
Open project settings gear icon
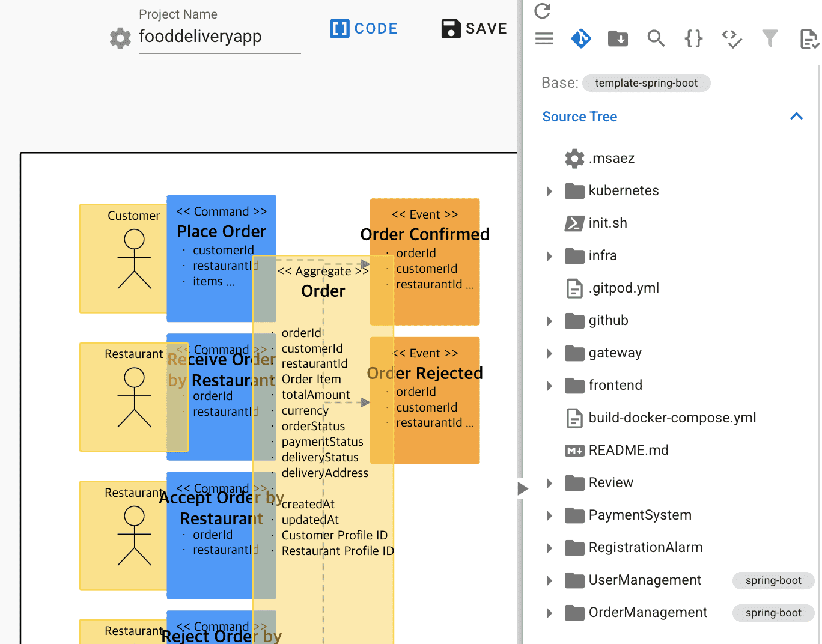120,38
